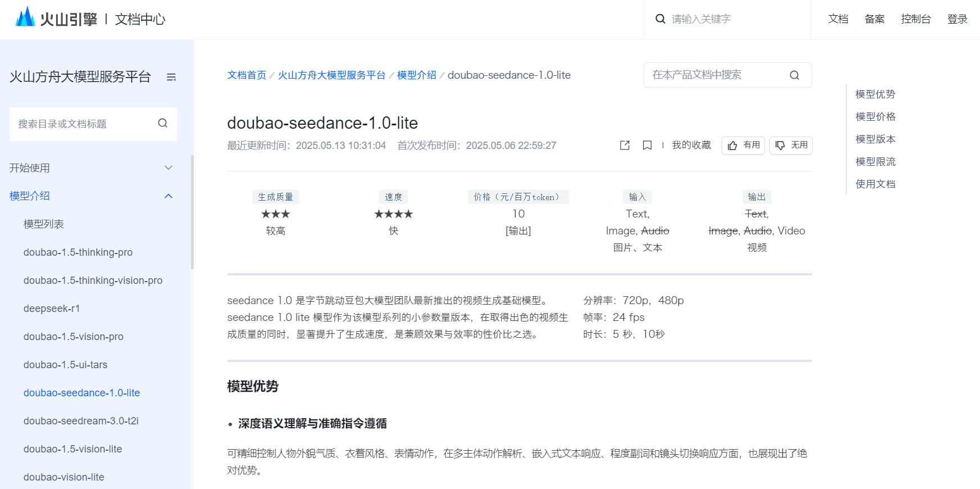Click the 帧率：24 fps text

(614, 317)
